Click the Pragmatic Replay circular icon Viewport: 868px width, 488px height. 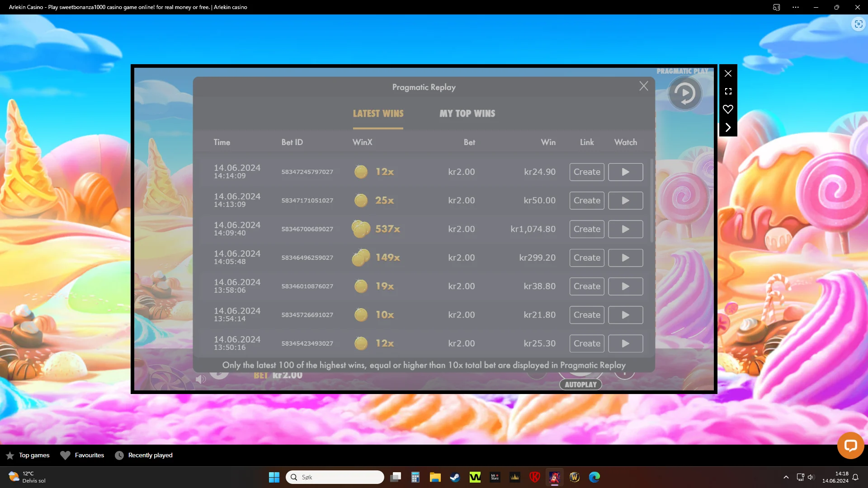pos(685,94)
